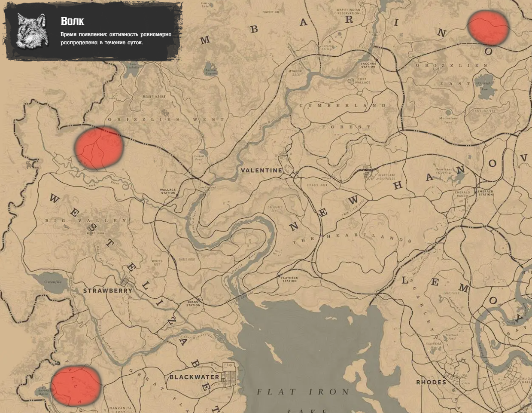The width and height of the screenshot is (532, 413).
Task: Click the Flatneck Station label
Action: click(x=289, y=279)
